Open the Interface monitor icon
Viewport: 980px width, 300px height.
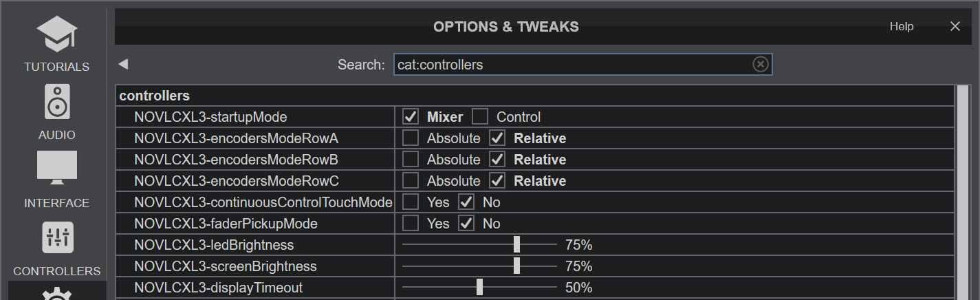point(56,169)
